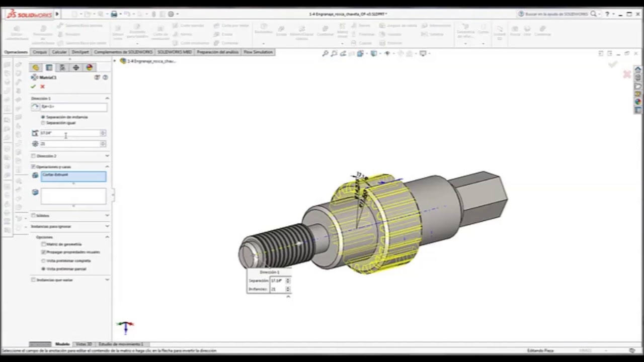Click the view settings monitor icon

pos(423,53)
